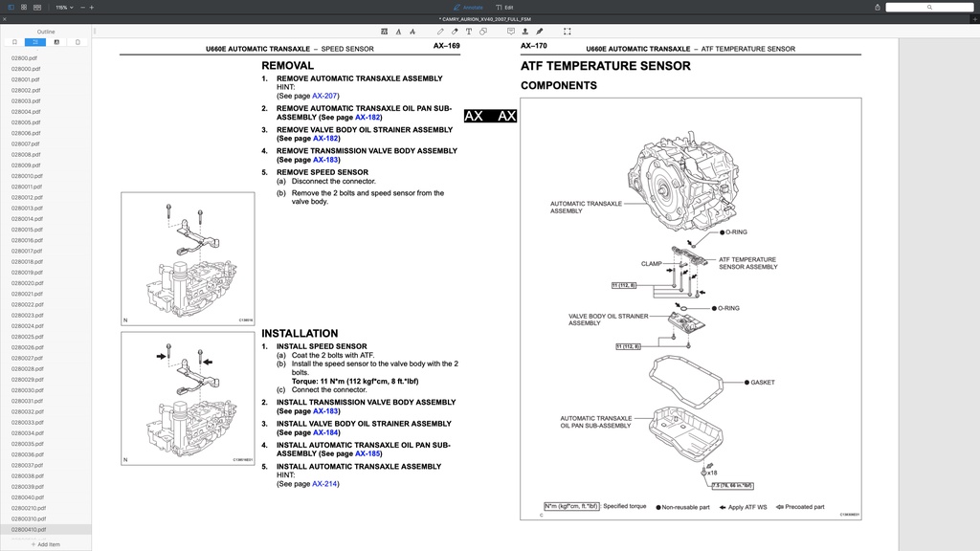Viewport: 980px width, 551px height.
Task: Switch to Edit mode
Action: click(505, 8)
